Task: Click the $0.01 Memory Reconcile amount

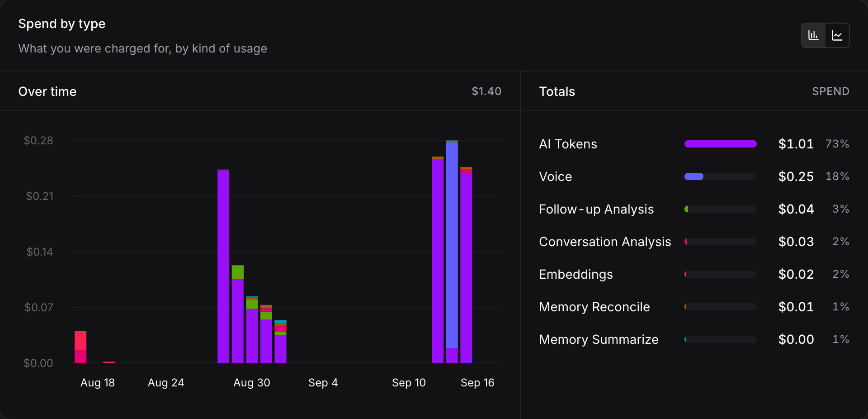Action: [796, 307]
